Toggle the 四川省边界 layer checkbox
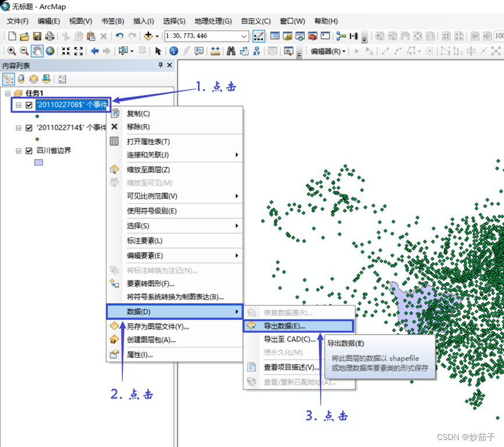The height and width of the screenshot is (447, 504). click(x=29, y=151)
